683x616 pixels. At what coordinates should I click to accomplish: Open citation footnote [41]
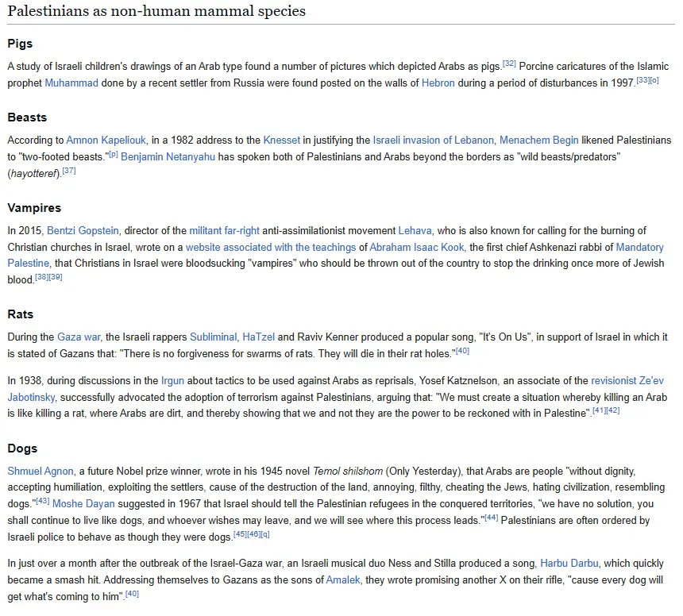pos(600,410)
